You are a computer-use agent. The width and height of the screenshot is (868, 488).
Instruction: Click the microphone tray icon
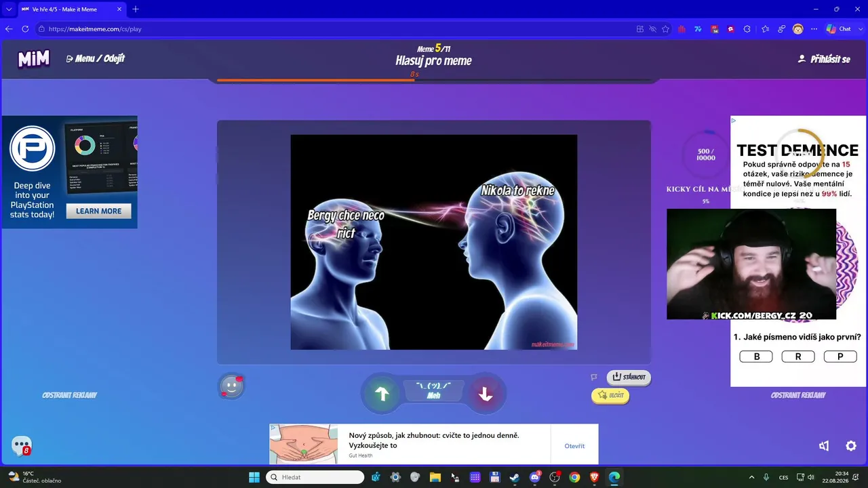(x=766, y=477)
